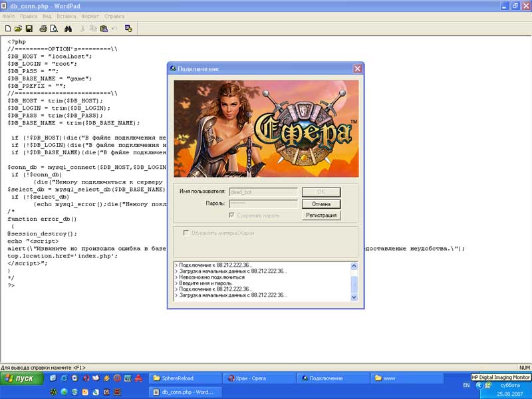The width and height of the screenshot is (532, 399).
Task: Click the Undo arrow icon
Action: 114,29
